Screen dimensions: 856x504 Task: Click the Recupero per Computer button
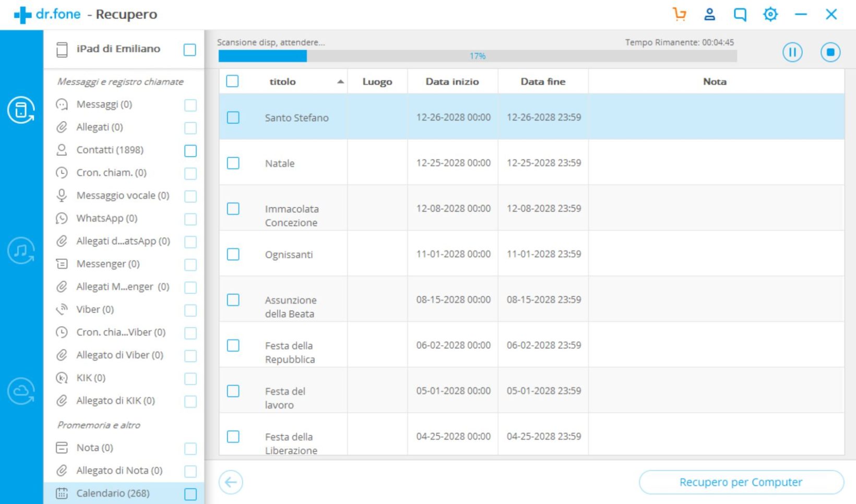point(741,482)
